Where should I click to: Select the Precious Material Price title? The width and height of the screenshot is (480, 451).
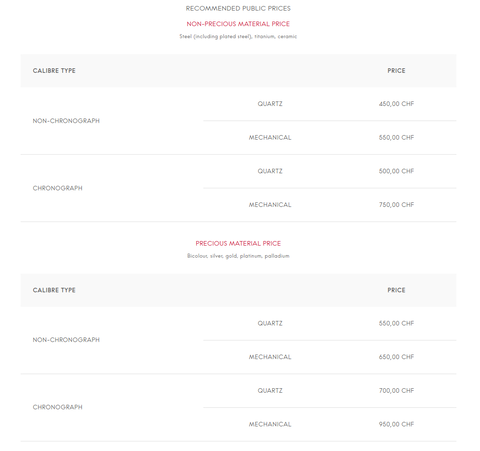coord(238,243)
